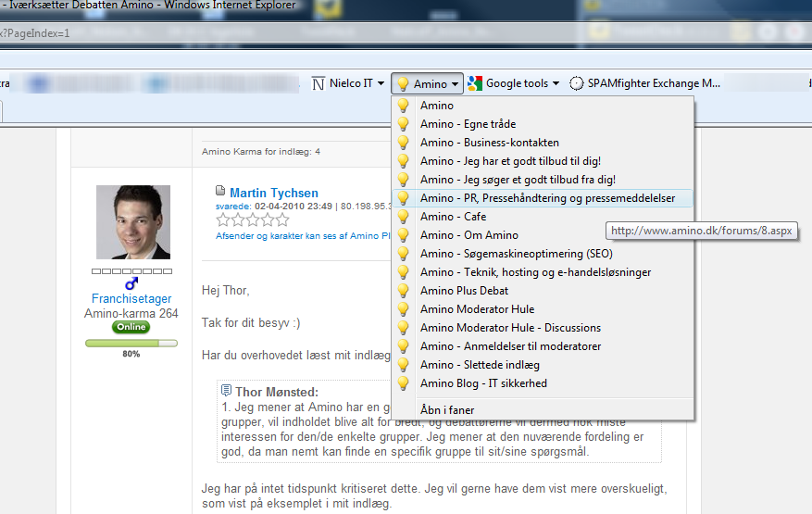
Task: Click the rank squares under profile photo
Action: click(x=131, y=271)
